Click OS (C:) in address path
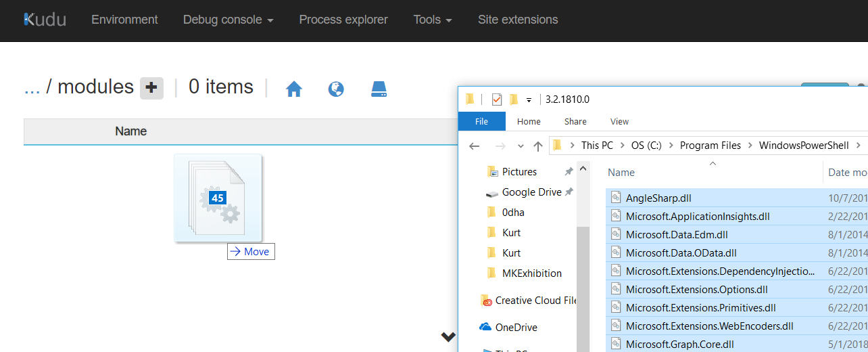This screenshot has height=352, width=868. click(647, 146)
